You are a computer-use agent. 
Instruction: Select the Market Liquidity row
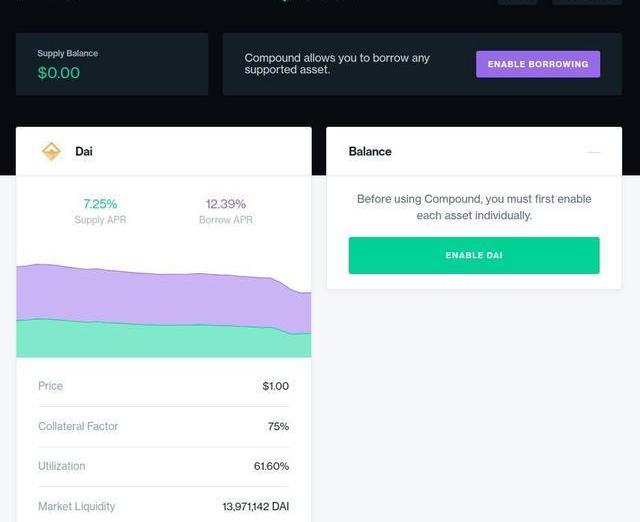click(x=163, y=506)
